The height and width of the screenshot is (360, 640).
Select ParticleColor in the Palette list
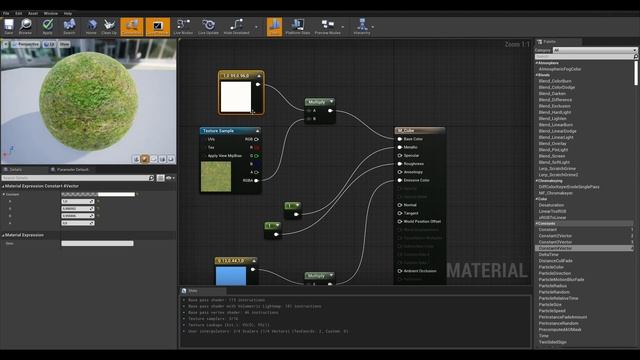point(551,267)
